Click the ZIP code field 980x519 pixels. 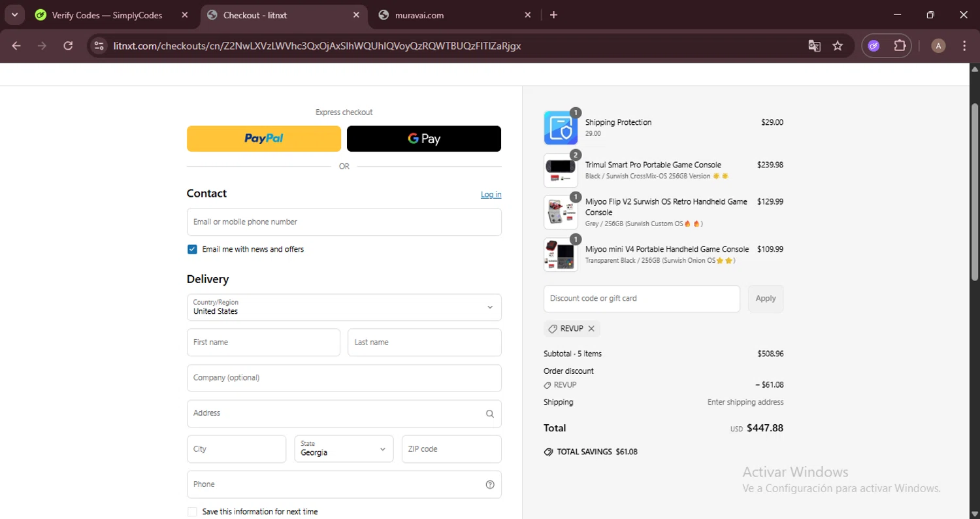pyautogui.click(x=451, y=449)
